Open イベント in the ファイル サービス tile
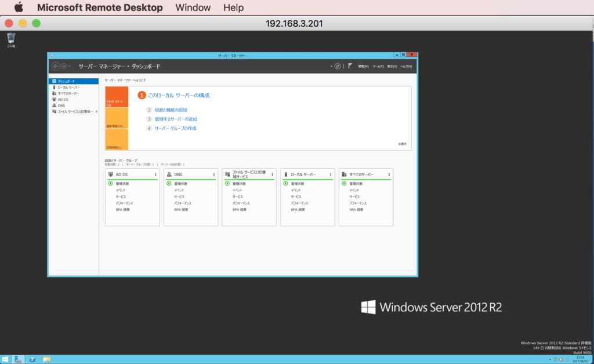 [x=237, y=190]
